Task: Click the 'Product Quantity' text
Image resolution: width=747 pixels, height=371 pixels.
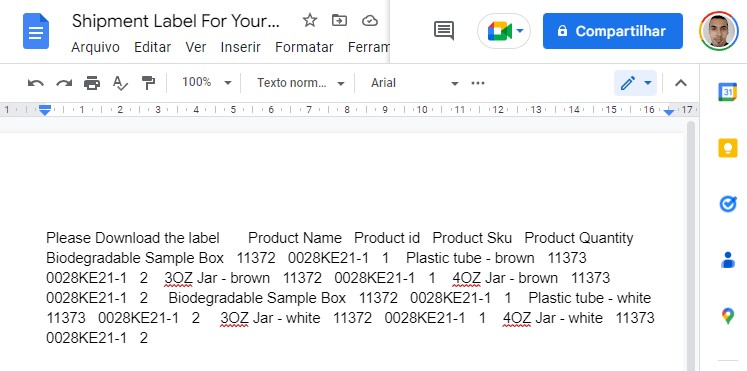Action: coord(579,238)
